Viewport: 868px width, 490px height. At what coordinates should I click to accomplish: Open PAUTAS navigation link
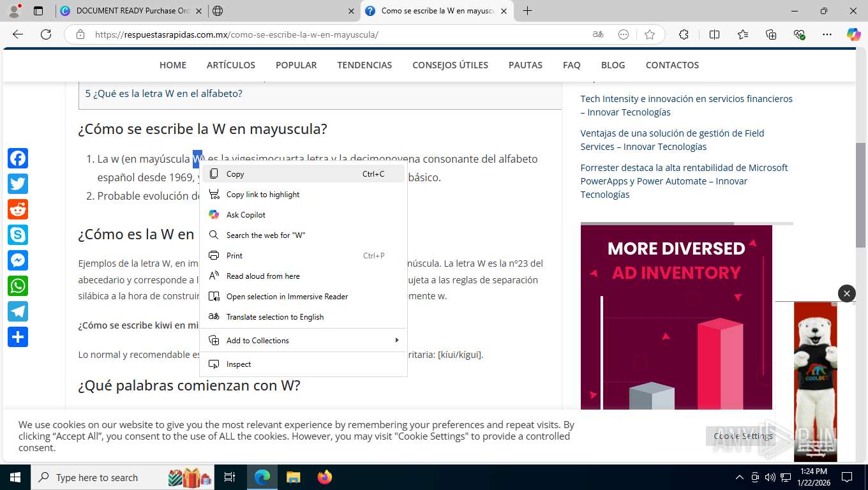tap(525, 65)
